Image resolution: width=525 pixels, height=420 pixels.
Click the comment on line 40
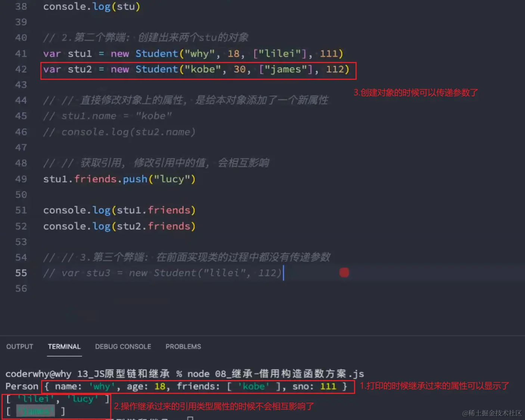pos(146,38)
